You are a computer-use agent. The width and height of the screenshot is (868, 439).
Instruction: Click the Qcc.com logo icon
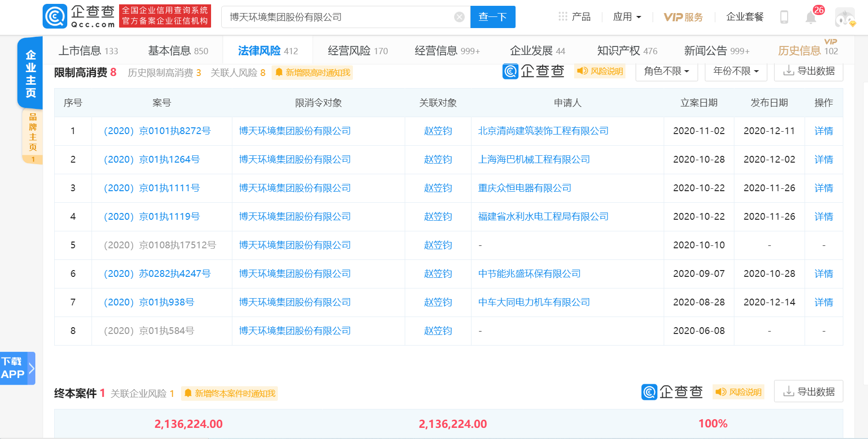coord(55,16)
